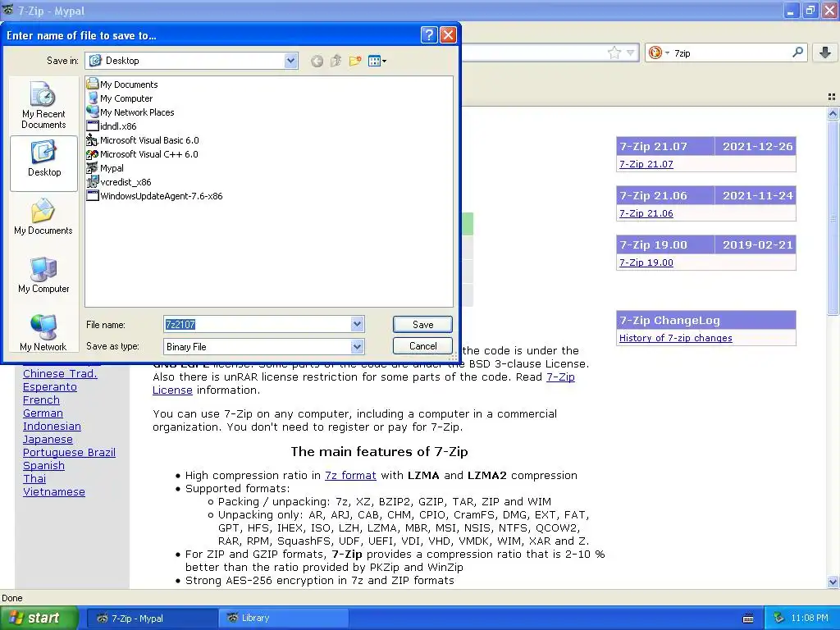Select My Network Places in file list
This screenshot has width=840, height=630.
pyautogui.click(x=130, y=112)
